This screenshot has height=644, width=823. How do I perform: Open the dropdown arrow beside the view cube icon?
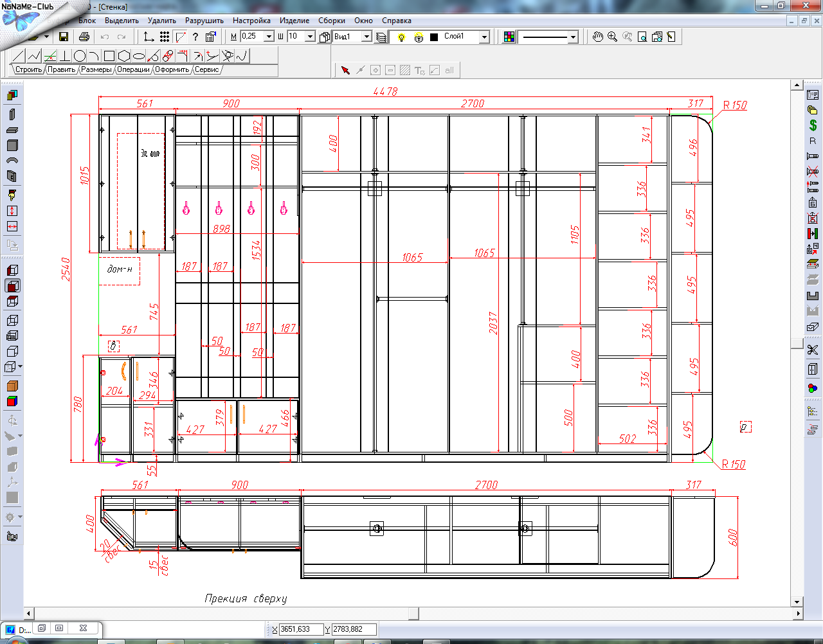[21, 367]
